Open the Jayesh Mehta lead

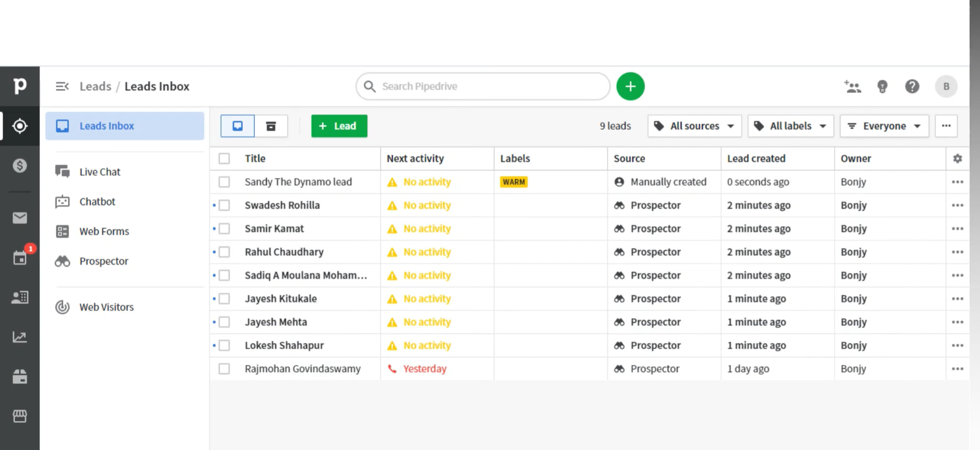[x=276, y=322]
